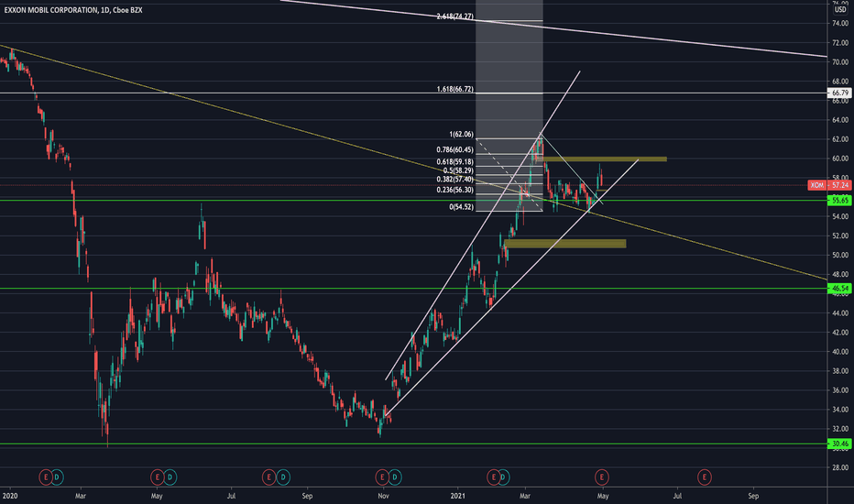The width and height of the screenshot is (854, 504).
Task: Click the 2021 label on the time axis
Action: pyautogui.click(x=458, y=496)
